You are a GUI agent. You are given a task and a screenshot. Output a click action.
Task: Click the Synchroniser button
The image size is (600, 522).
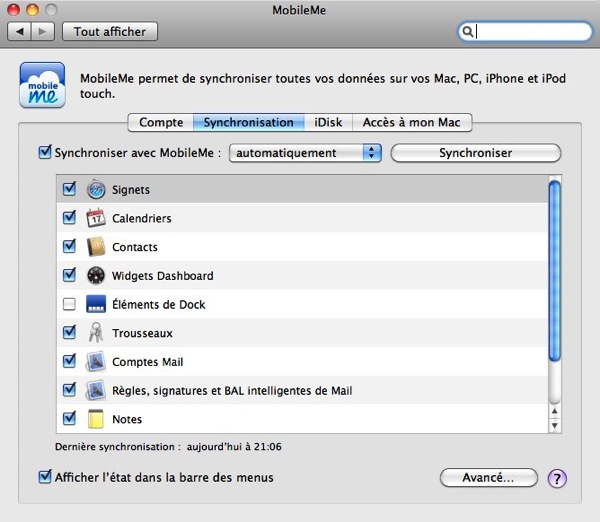tap(475, 153)
